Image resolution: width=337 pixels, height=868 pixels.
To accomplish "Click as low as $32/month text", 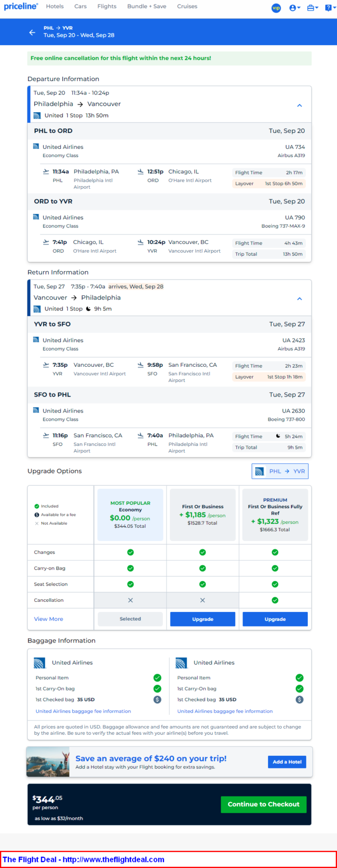I will [x=59, y=819].
